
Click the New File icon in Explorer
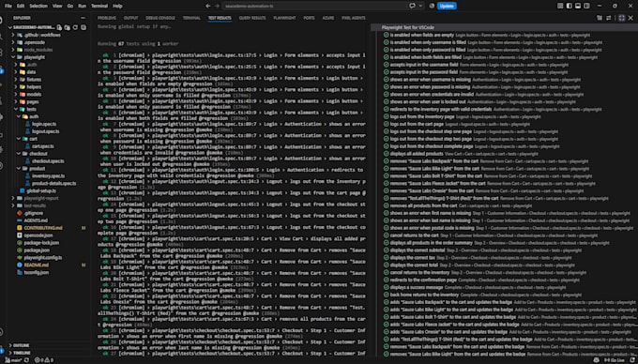click(x=59, y=27)
